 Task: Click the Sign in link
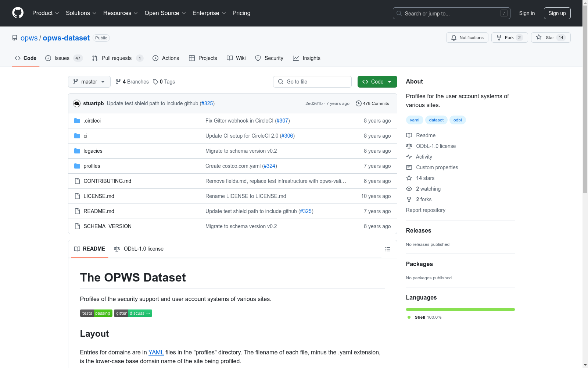(527, 13)
